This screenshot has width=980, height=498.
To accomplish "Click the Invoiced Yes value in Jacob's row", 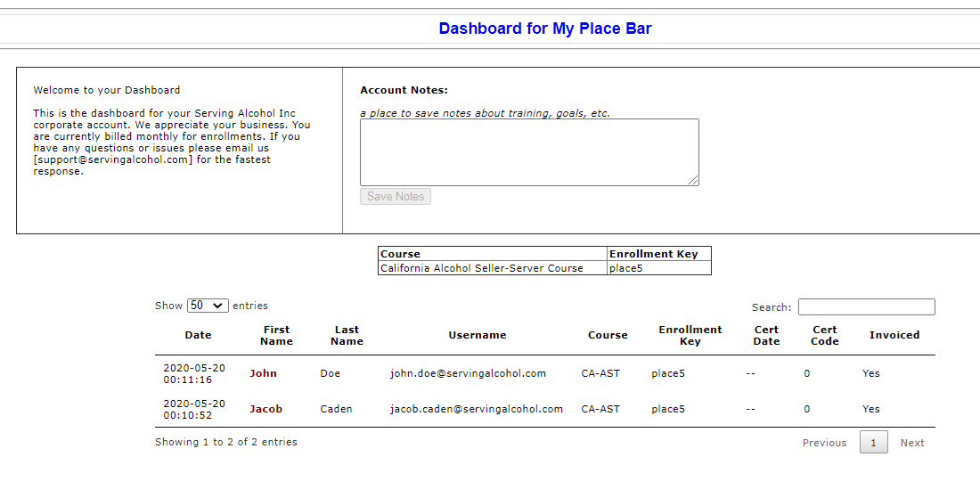I will click(871, 409).
